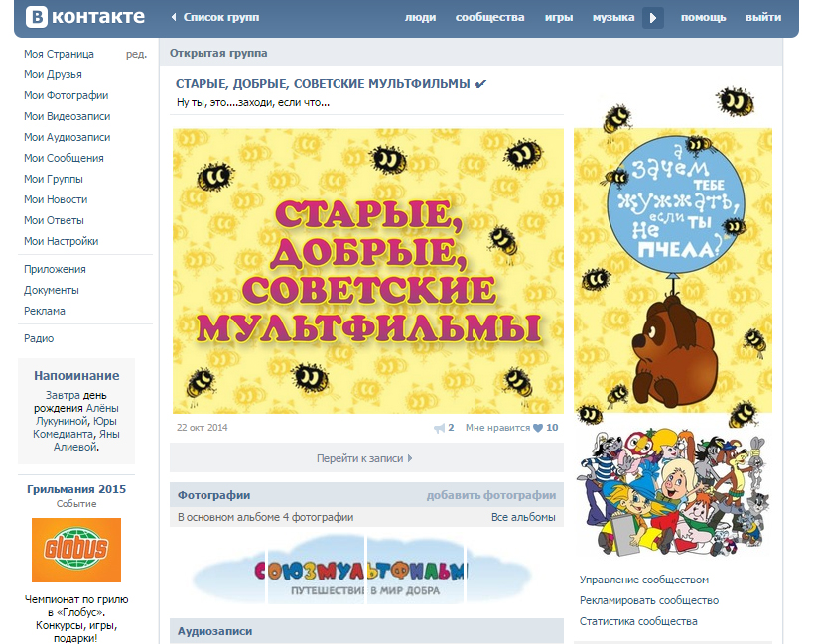Click the share megaphone icon with count 2
The image size is (814, 644).
click(439, 428)
